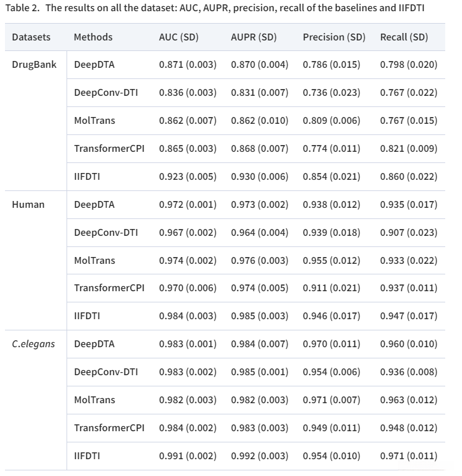Click the 0.930 (0.006) AUPR value
The width and height of the screenshot is (462, 476).
(260, 177)
